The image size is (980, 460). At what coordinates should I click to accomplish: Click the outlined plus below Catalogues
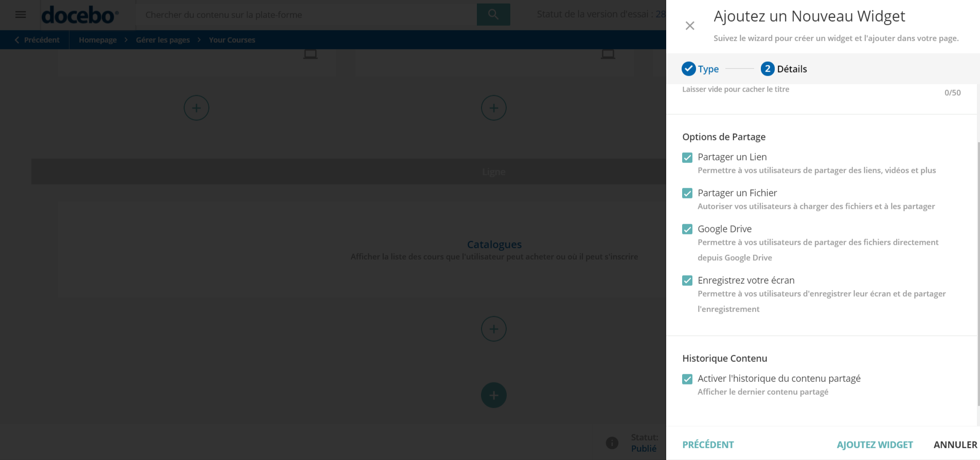(494, 329)
